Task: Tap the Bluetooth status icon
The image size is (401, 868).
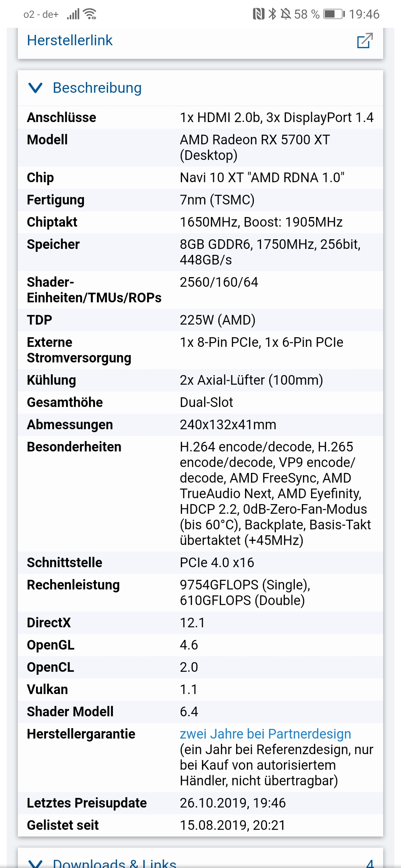Action: 273,14
